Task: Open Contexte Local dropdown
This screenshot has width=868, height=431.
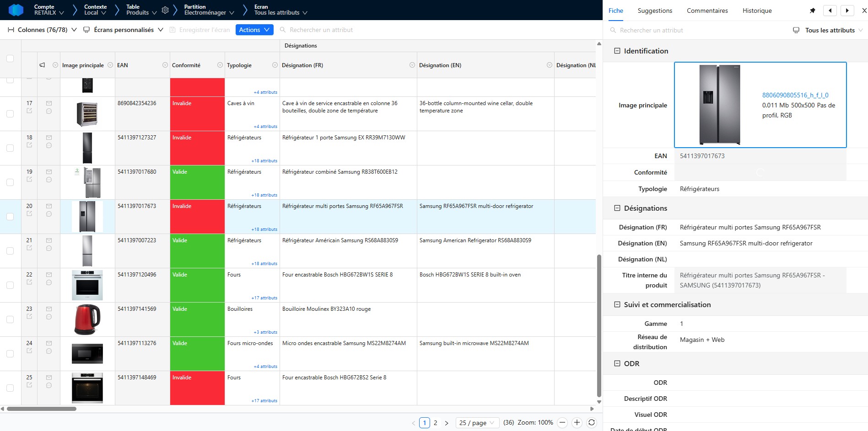Action: 95,10
